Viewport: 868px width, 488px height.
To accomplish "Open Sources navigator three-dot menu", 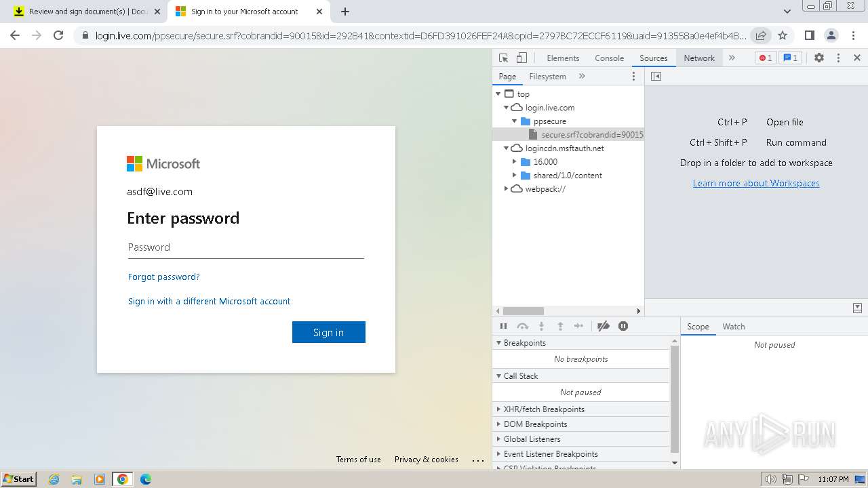I will coord(634,77).
